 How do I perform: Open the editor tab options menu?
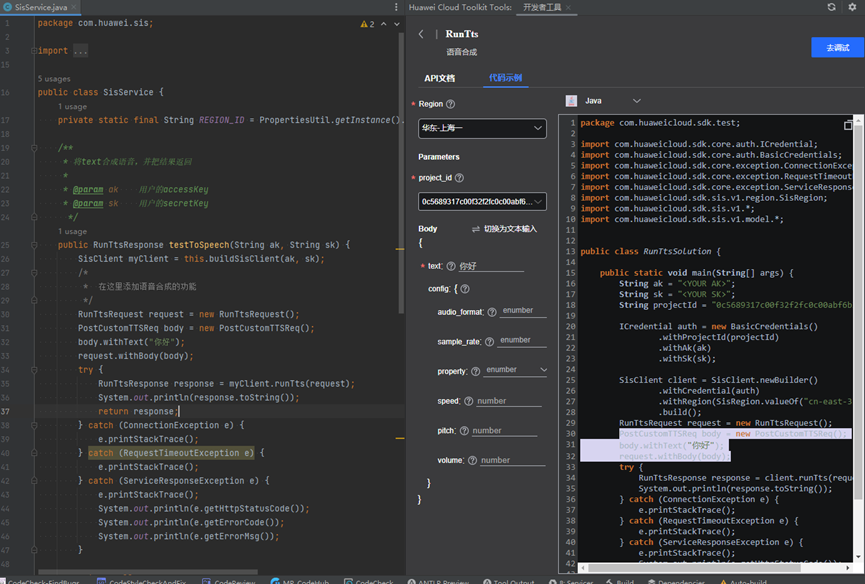tap(397, 7)
